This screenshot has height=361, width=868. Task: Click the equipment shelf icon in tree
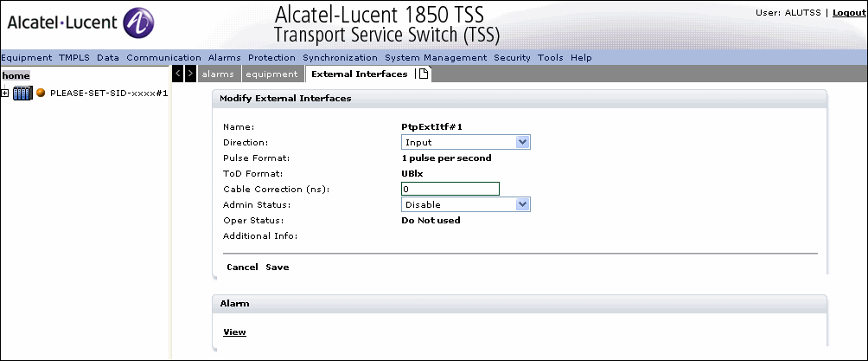(x=22, y=93)
